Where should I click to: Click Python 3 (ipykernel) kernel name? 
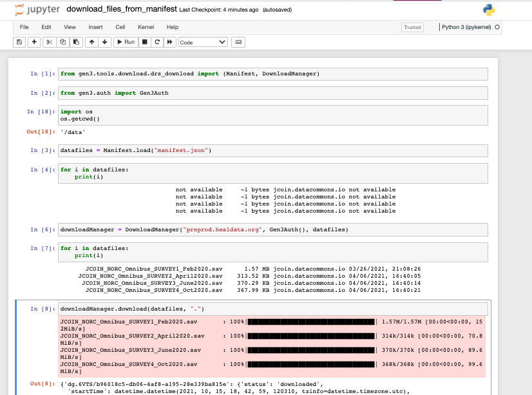[x=466, y=27]
